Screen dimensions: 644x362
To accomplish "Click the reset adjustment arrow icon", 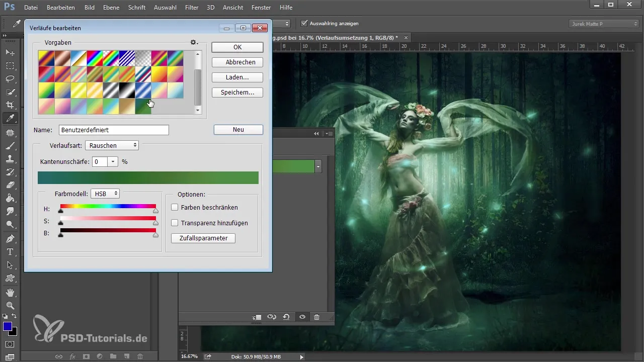I will coord(286,317).
